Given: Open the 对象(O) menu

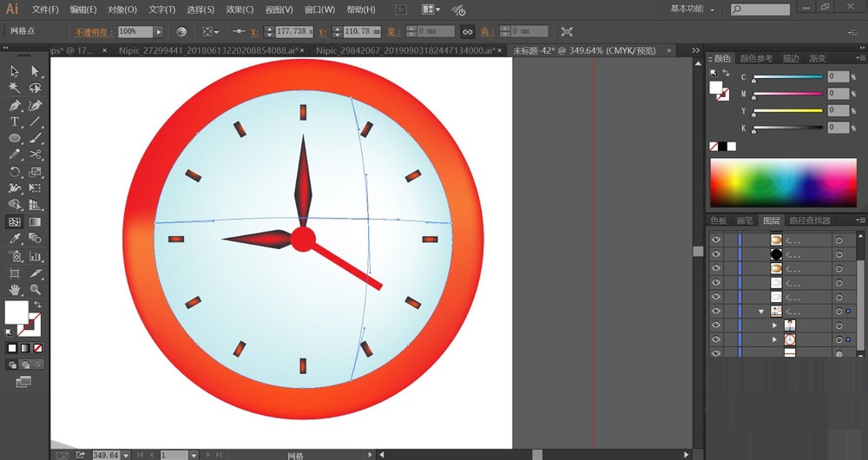Looking at the screenshot, I should click(122, 10).
